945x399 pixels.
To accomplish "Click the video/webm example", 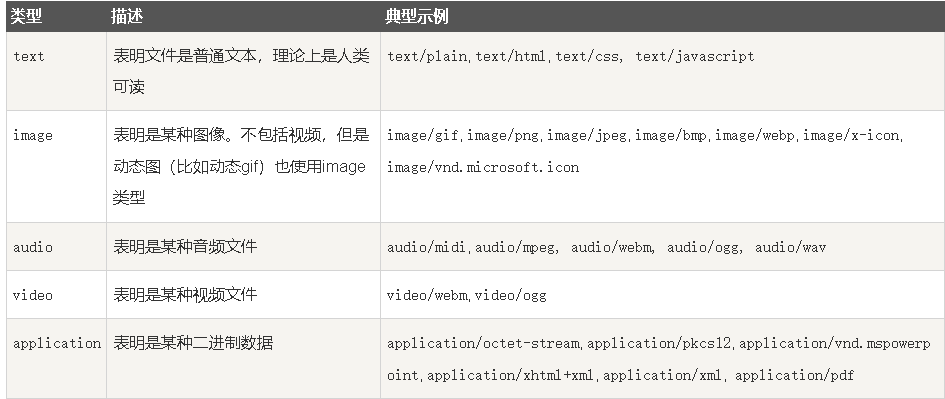I will point(427,295).
